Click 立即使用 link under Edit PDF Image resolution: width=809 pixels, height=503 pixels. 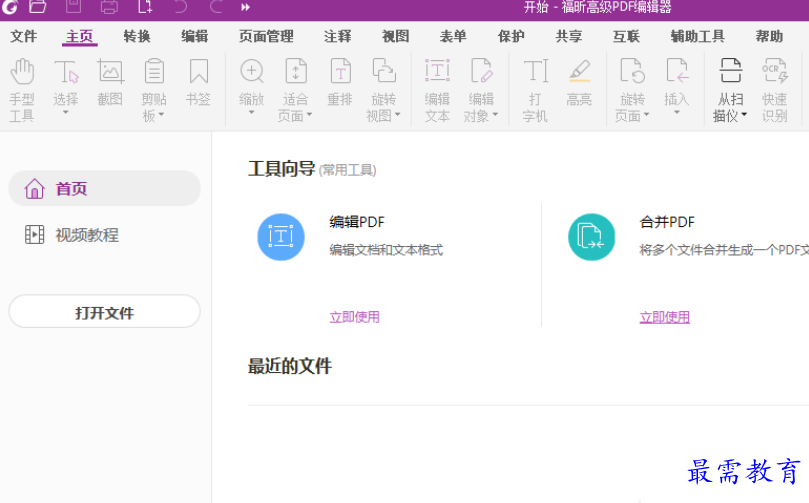point(354,317)
